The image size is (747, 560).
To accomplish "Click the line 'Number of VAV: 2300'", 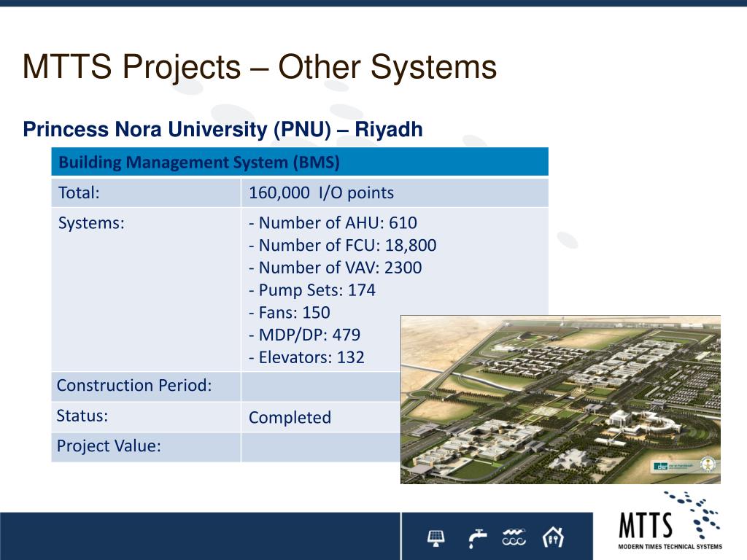I will tap(336, 268).
